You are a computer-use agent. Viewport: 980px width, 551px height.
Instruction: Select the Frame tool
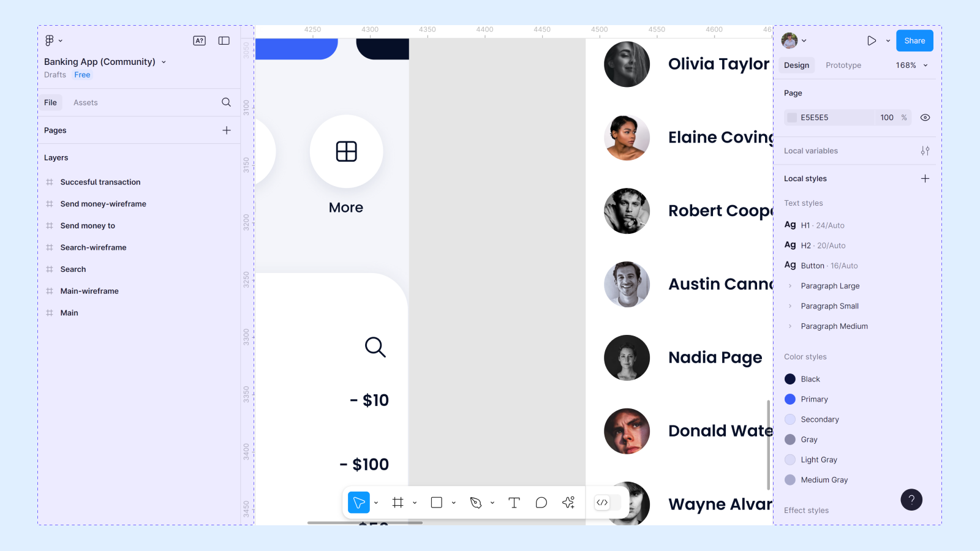coord(398,502)
